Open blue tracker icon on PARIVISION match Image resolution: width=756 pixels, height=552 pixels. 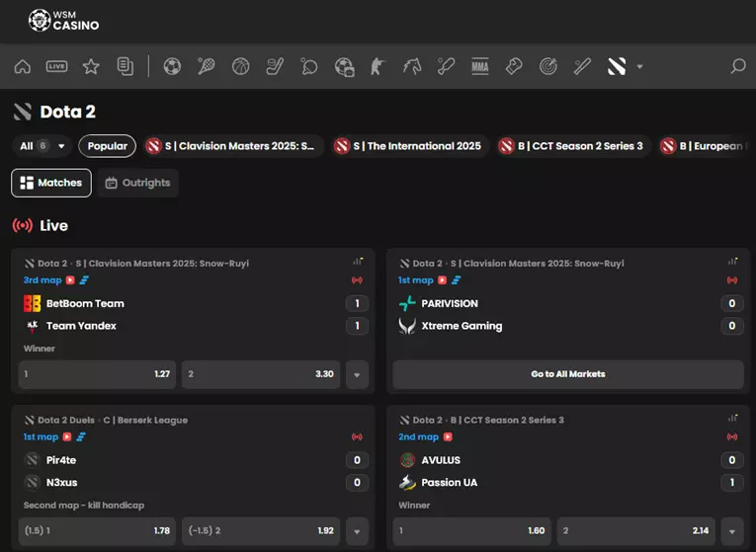click(x=457, y=279)
